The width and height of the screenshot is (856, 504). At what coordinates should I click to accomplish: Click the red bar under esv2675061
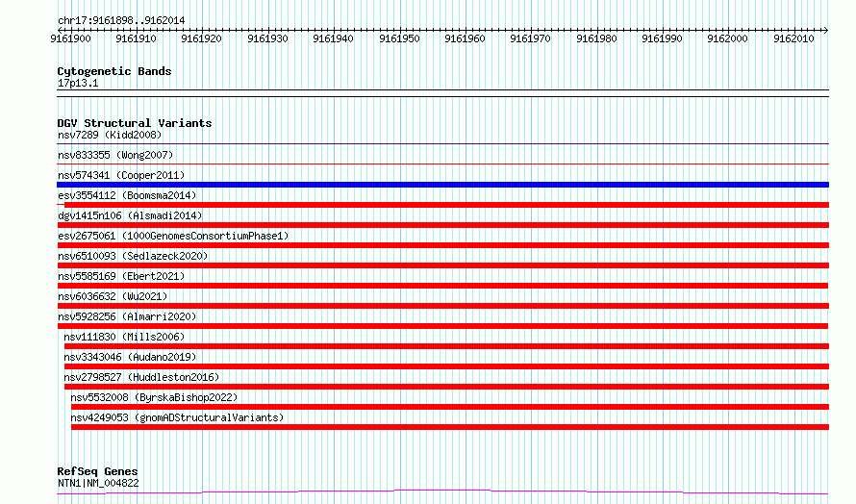tap(442, 245)
